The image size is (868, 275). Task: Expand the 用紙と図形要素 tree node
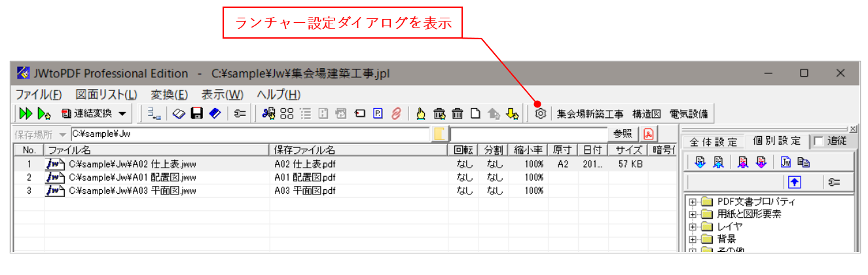pyautogui.click(x=693, y=214)
